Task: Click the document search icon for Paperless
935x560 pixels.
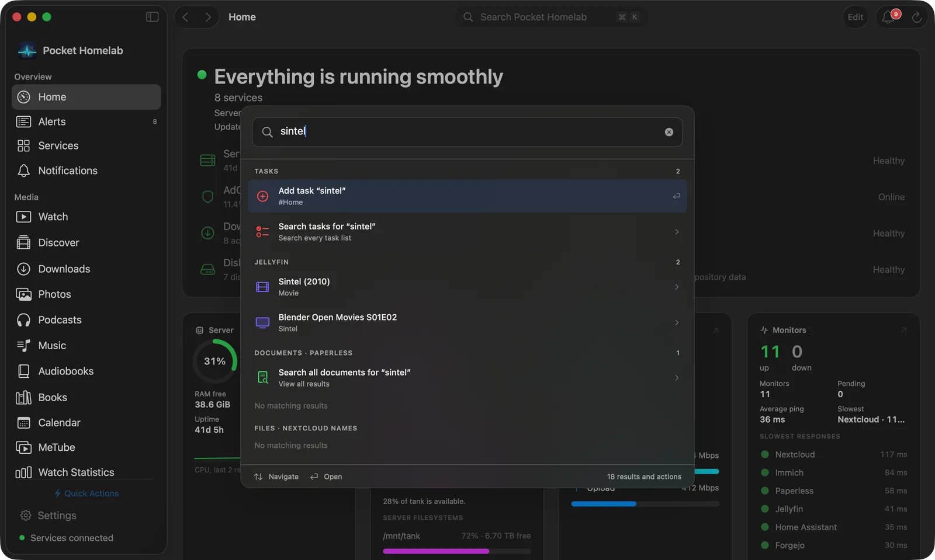Action: [x=263, y=378]
